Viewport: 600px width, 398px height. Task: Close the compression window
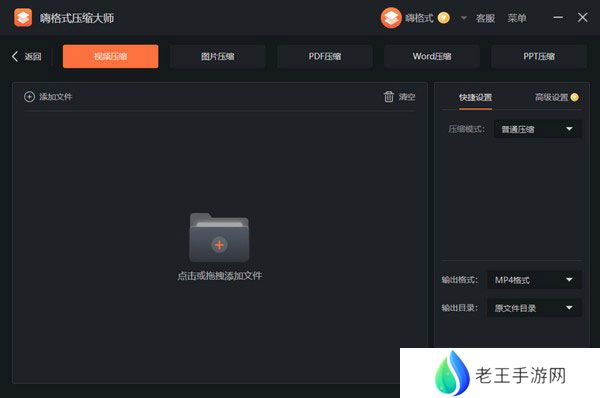(x=582, y=18)
